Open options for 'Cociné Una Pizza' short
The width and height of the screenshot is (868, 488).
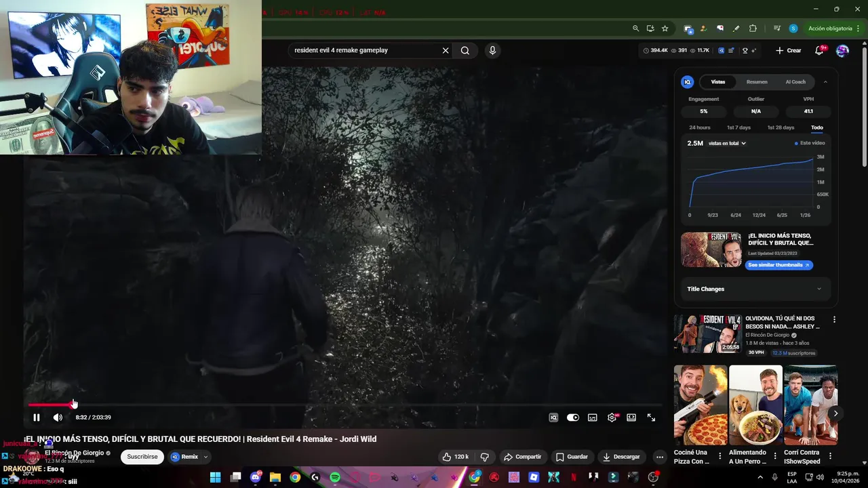[720, 456]
